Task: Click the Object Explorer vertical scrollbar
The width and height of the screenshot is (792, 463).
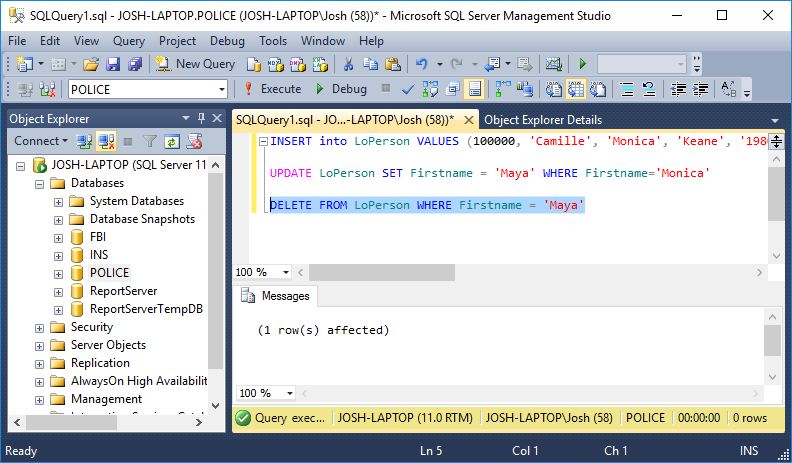Action: (x=216, y=271)
